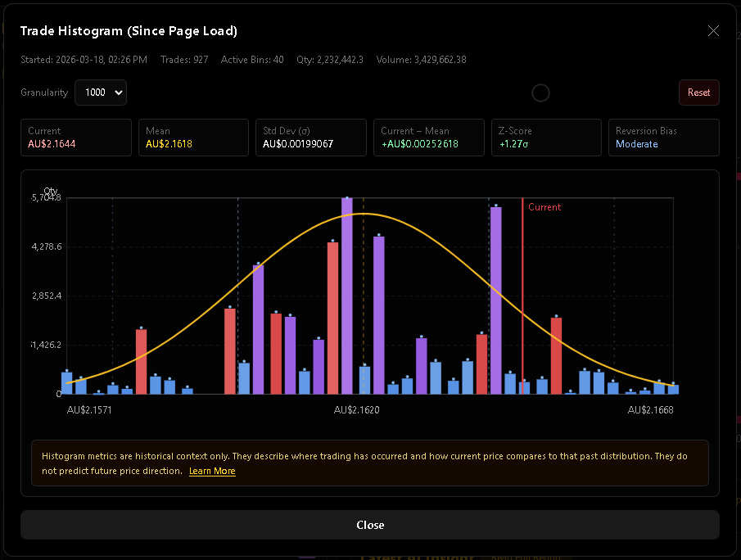Click the tall purple bar left of Current line
Screen dimensions: 741x560
(495, 300)
